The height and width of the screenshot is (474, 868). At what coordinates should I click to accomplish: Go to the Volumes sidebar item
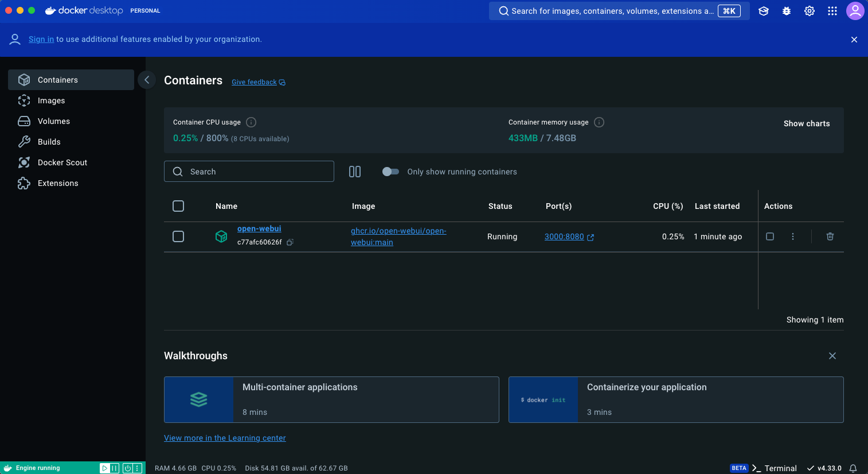pos(71,121)
